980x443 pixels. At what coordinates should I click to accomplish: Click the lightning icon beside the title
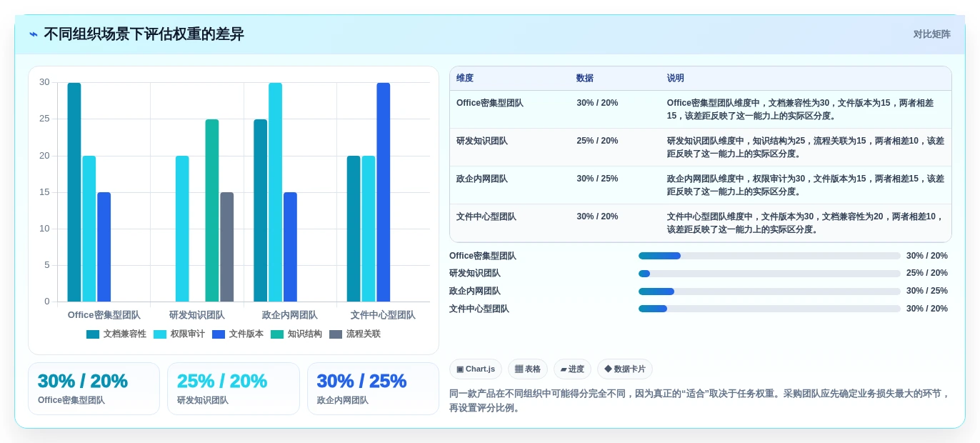[34, 34]
